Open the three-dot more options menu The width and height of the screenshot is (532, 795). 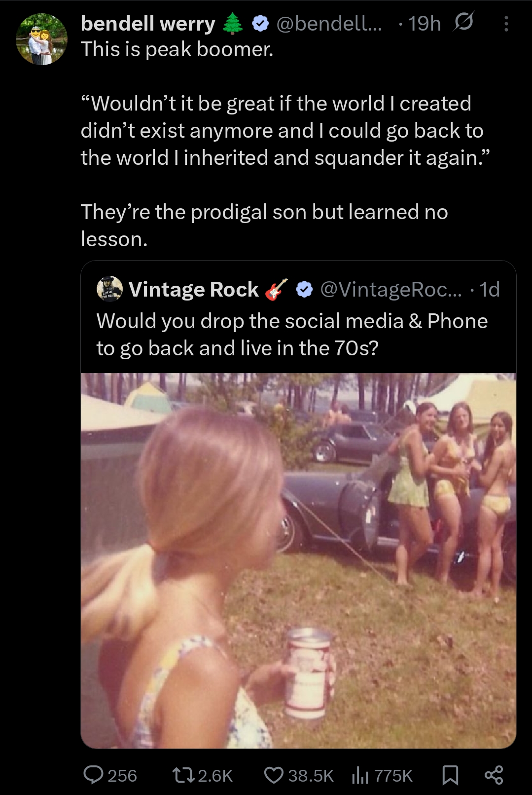pos(506,23)
